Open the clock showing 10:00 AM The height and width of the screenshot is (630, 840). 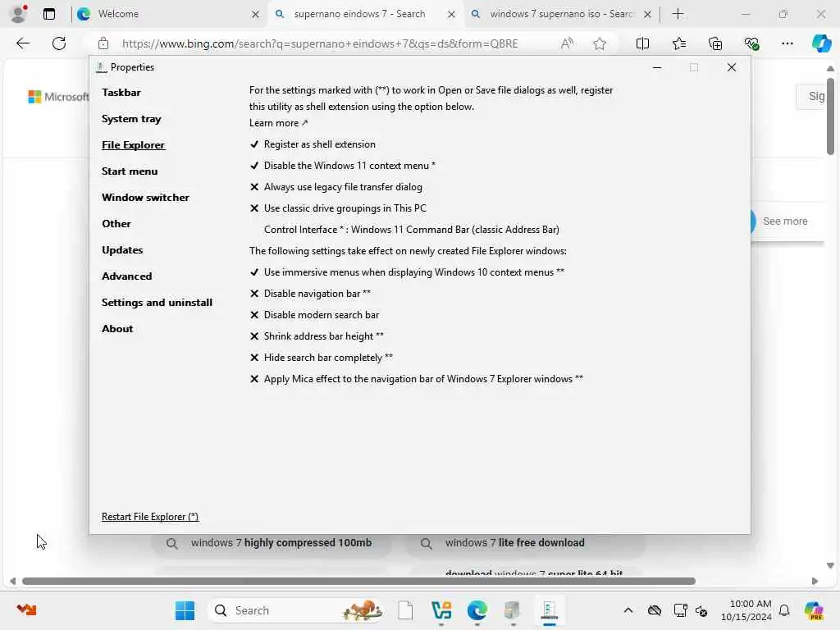(746, 610)
